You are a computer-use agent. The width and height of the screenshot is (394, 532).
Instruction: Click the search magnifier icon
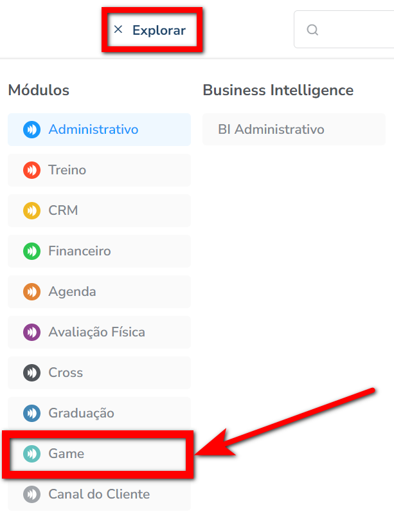click(312, 30)
